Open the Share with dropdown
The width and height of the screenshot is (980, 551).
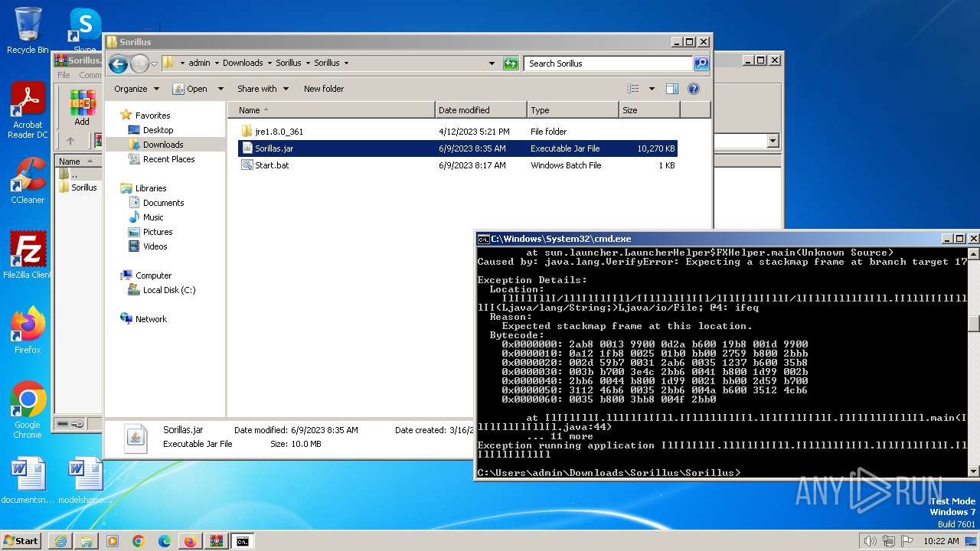(263, 89)
